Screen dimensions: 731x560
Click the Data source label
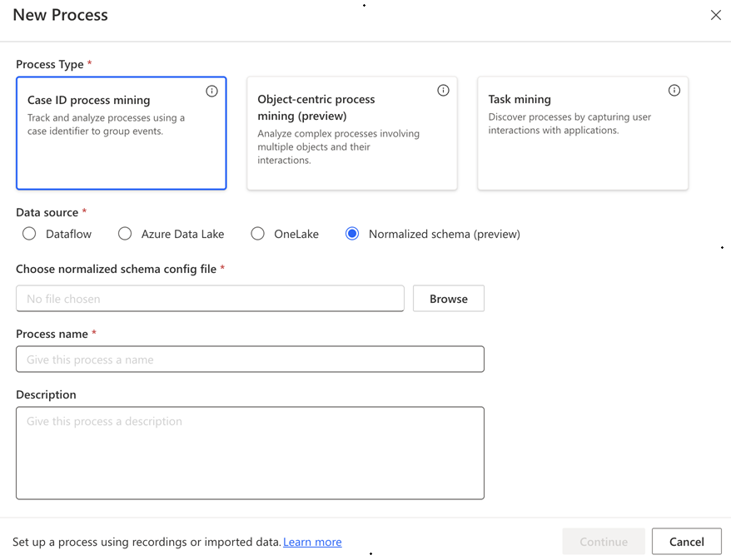47,212
